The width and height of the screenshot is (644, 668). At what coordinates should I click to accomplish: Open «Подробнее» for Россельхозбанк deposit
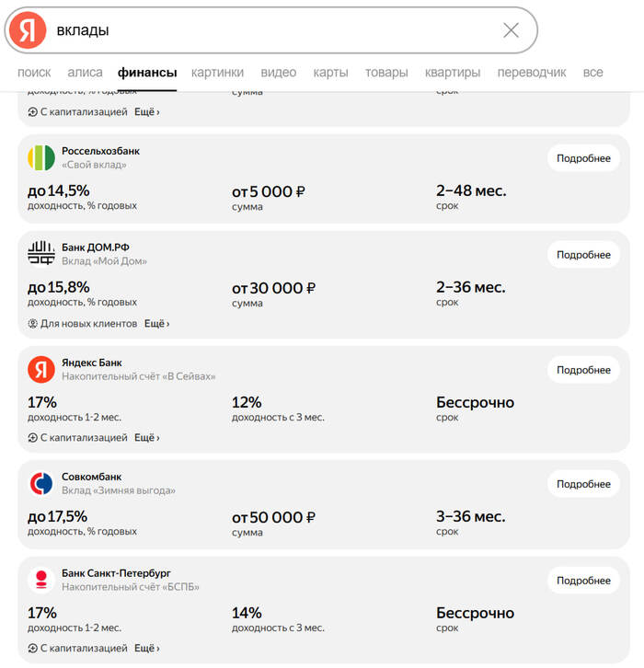click(583, 158)
